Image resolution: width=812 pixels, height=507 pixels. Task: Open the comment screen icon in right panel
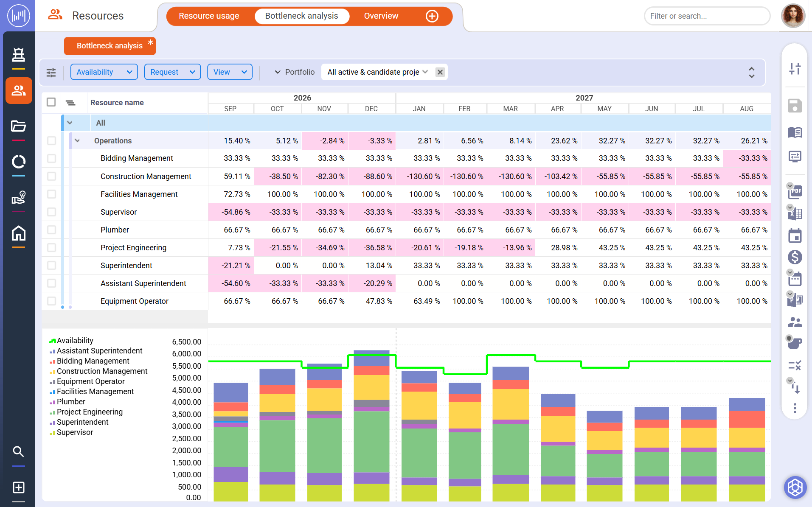(795, 157)
